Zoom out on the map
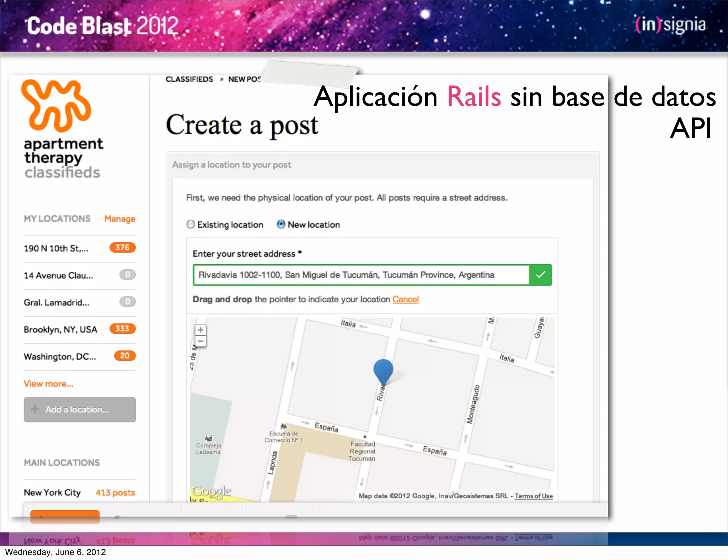The image size is (728, 560). (200, 341)
